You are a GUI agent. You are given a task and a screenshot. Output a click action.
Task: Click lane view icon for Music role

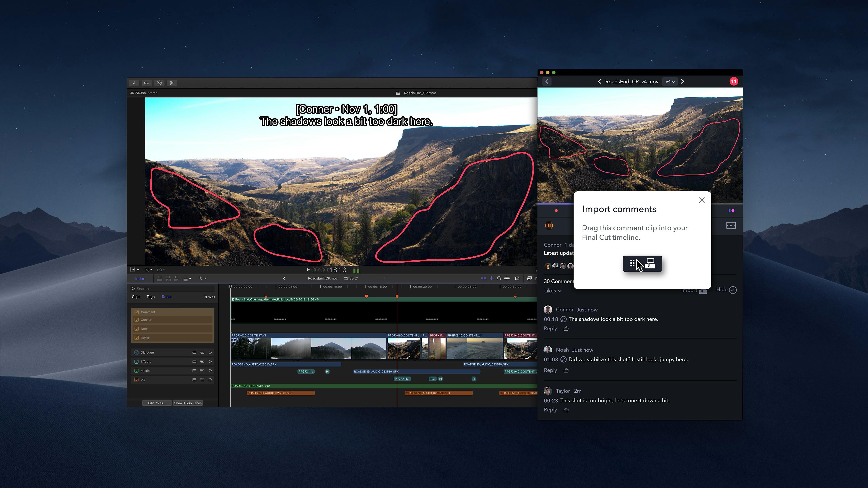(194, 370)
